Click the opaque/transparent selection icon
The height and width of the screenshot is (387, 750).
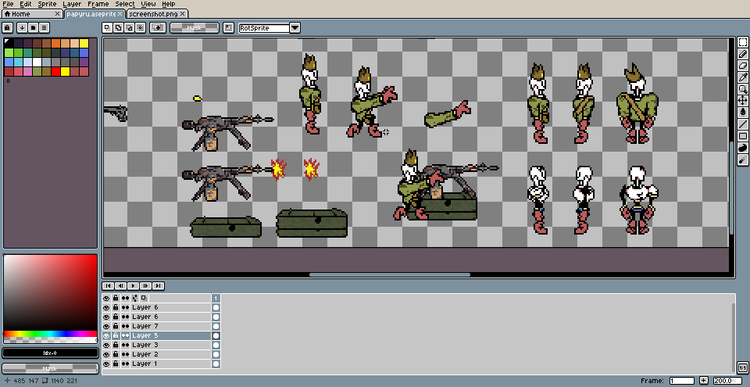click(x=158, y=28)
